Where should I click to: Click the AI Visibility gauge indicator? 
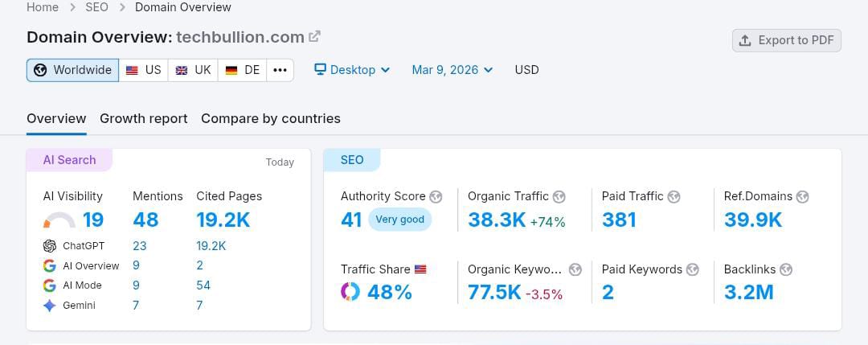coord(59,220)
